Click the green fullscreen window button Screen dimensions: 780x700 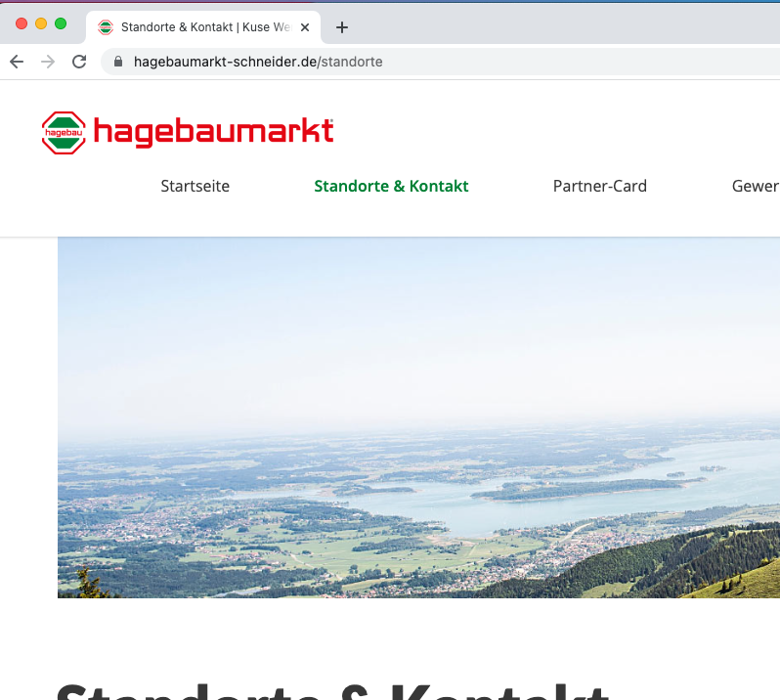(x=61, y=23)
